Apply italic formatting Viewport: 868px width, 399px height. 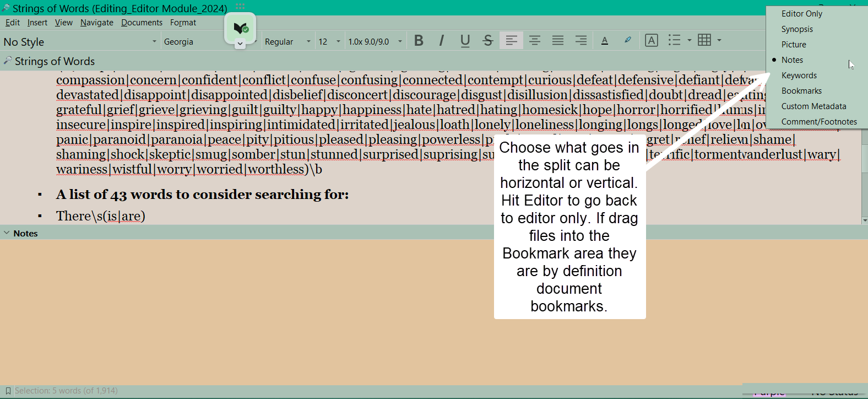tap(442, 41)
